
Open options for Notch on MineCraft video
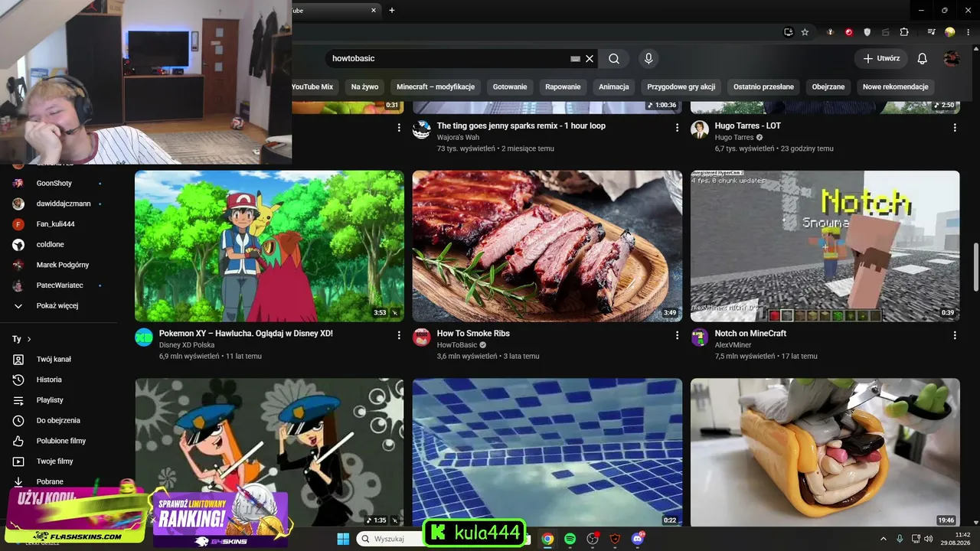pyautogui.click(x=955, y=335)
